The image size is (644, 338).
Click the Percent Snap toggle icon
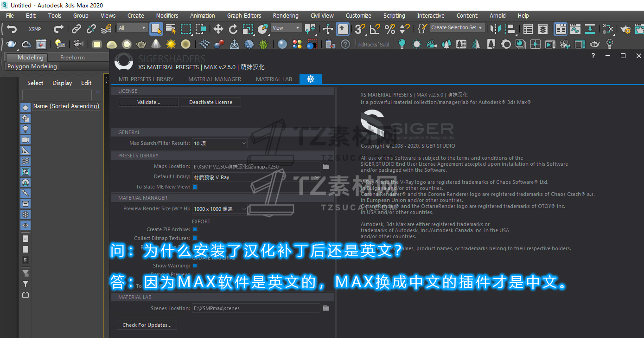click(x=390, y=29)
